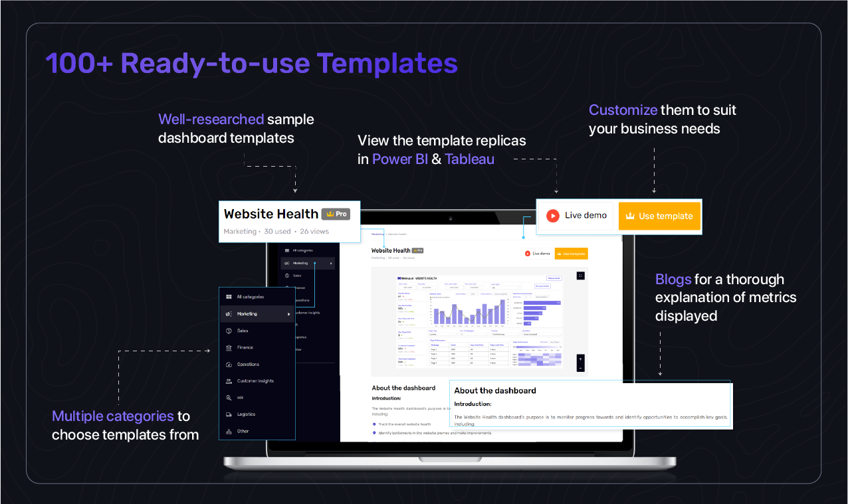This screenshot has width=848, height=504.
Task: Zoom out with minus button on preview
Action: pyautogui.click(x=580, y=368)
